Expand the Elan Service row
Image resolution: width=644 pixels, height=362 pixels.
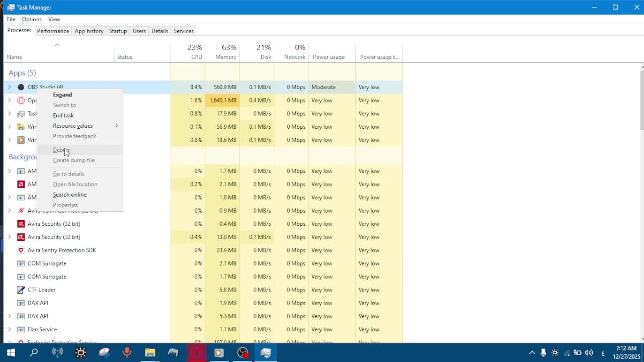(9, 329)
